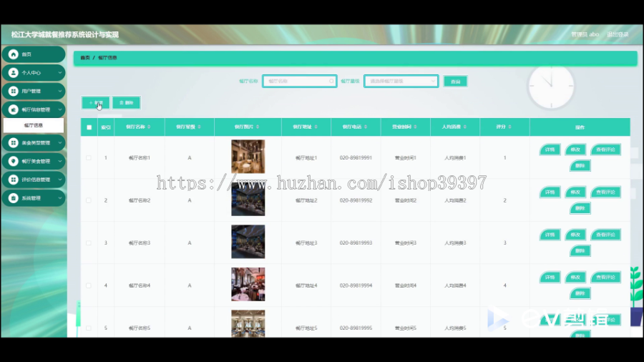
Task: Open the 评价信息管理 sidebar menu
Action: [34, 180]
